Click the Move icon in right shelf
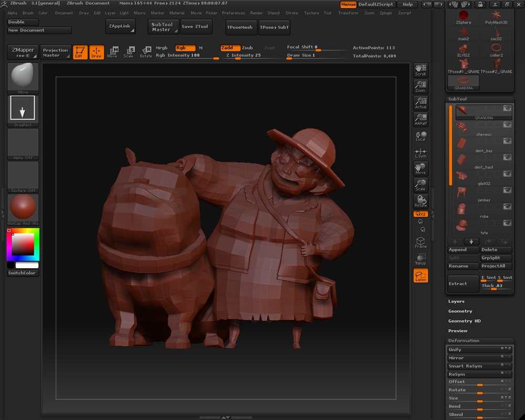The width and height of the screenshot is (525, 420). [421, 169]
